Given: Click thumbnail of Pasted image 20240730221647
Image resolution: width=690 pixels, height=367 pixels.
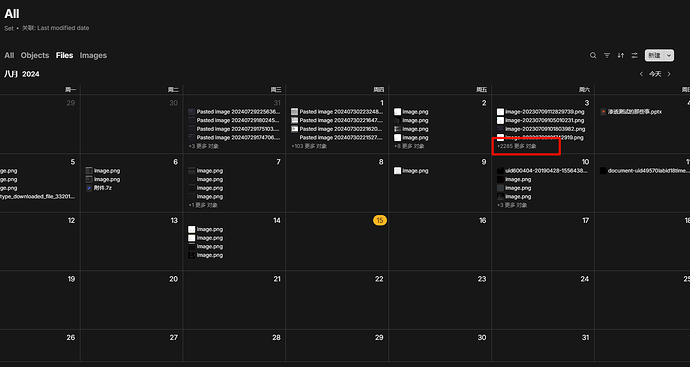Looking at the screenshot, I should [294, 120].
